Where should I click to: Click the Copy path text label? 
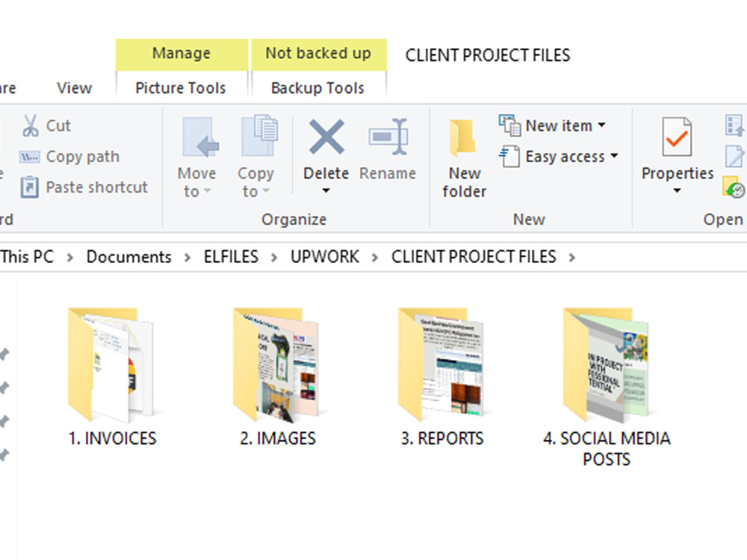[x=83, y=157]
